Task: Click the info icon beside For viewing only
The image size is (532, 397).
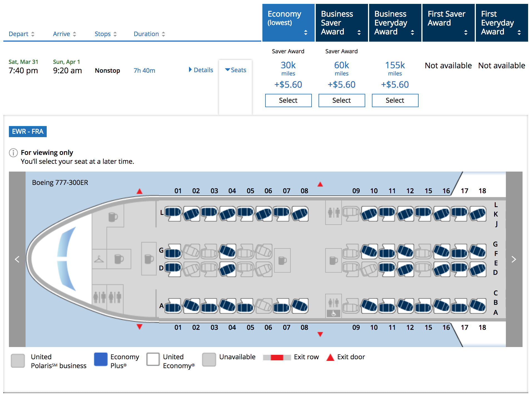Action: coord(13,153)
